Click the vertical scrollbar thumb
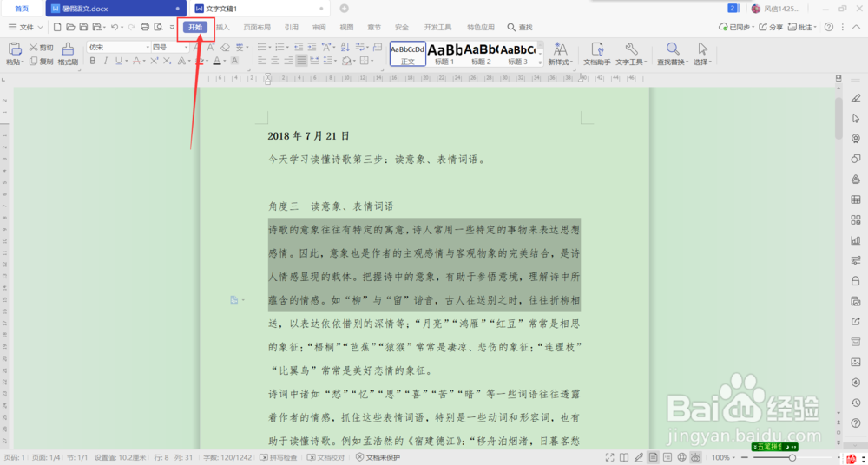868x465 pixels. pyautogui.click(x=839, y=118)
